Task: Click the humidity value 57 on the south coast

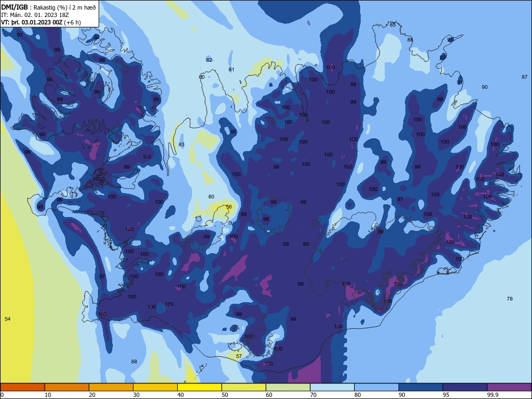Action: click(239, 356)
